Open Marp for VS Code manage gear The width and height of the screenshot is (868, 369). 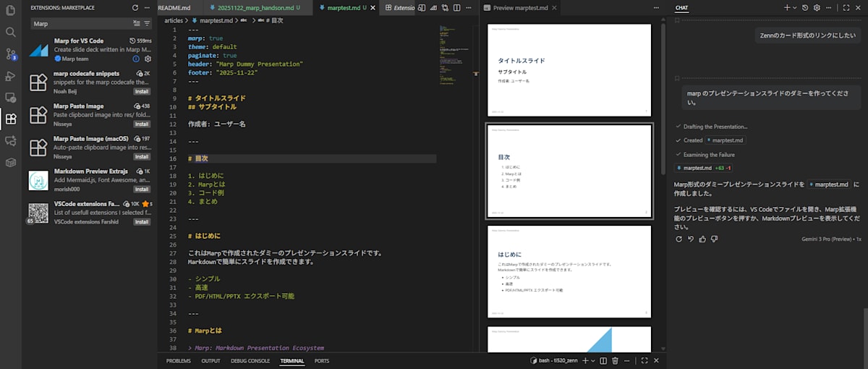(148, 59)
